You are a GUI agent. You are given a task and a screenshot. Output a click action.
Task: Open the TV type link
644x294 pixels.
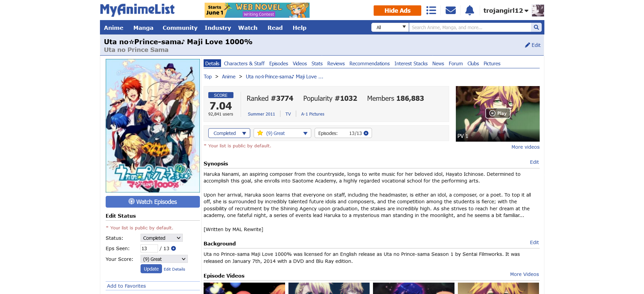pos(288,114)
